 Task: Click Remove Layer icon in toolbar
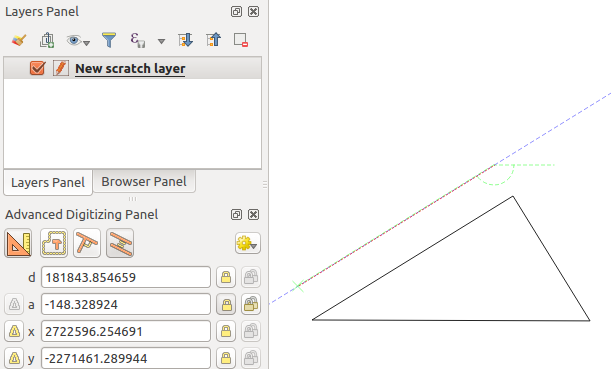[x=241, y=40]
